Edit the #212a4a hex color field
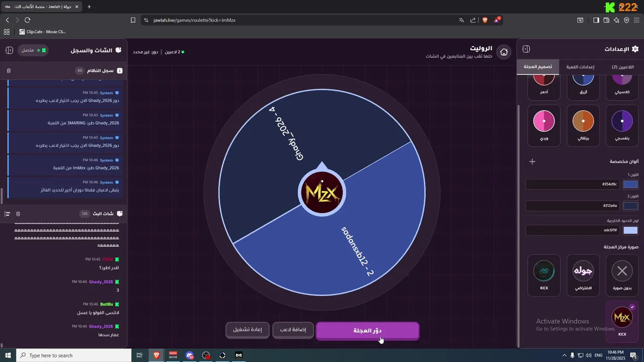Screen dimensions: 644x362 pos(573,206)
